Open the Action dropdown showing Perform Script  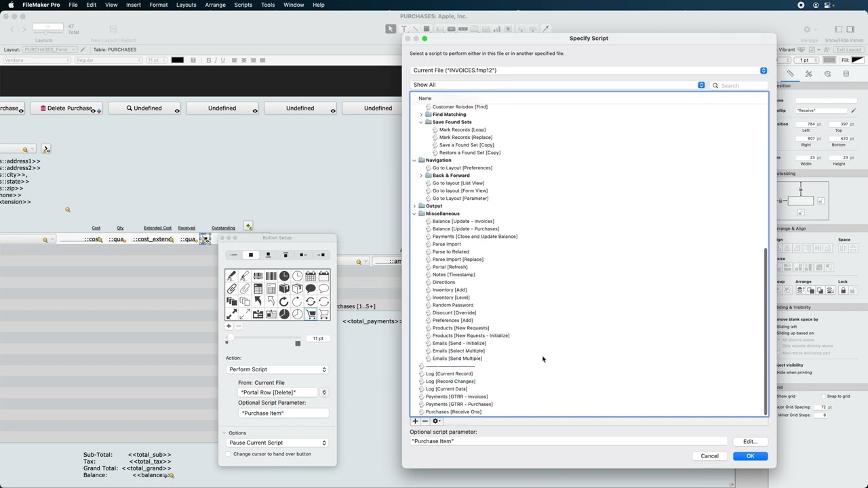pyautogui.click(x=277, y=369)
